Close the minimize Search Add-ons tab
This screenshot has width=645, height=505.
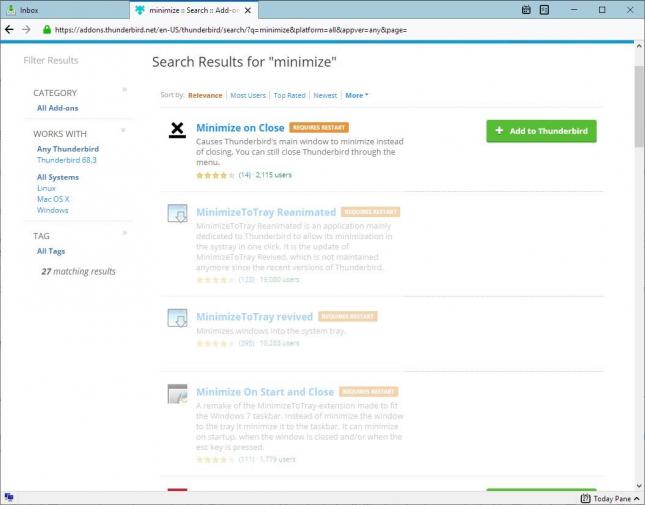pyautogui.click(x=248, y=10)
